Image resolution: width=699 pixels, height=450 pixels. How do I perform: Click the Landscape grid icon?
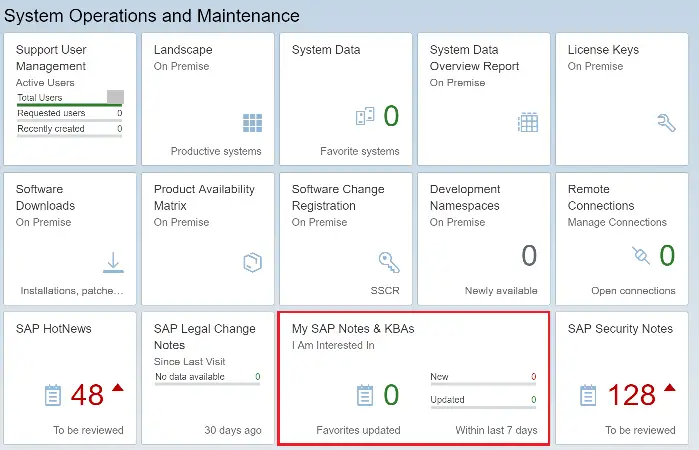[x=252, y=123]
